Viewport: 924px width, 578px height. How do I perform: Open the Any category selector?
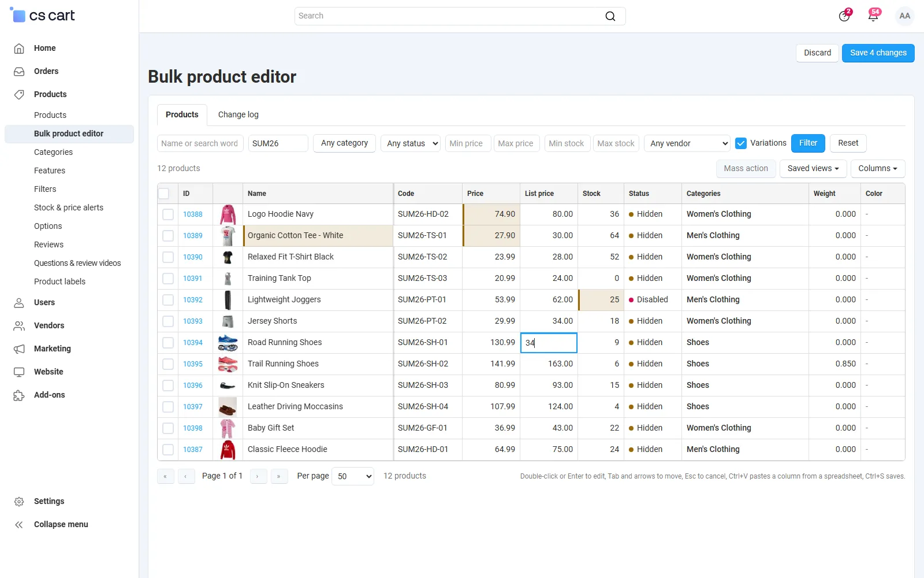pyautogui.click(x=344, y=143)
